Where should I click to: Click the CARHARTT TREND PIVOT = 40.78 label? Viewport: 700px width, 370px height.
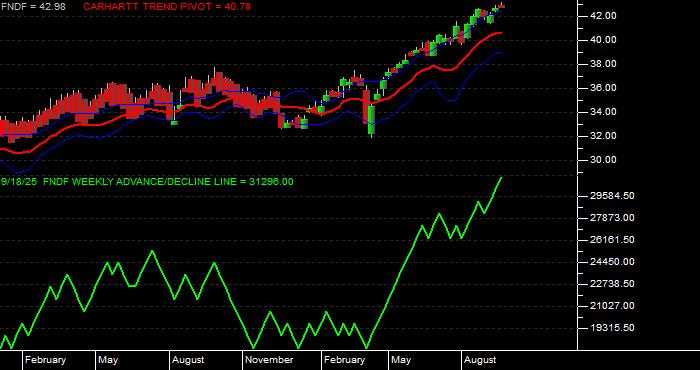(167, 7)
